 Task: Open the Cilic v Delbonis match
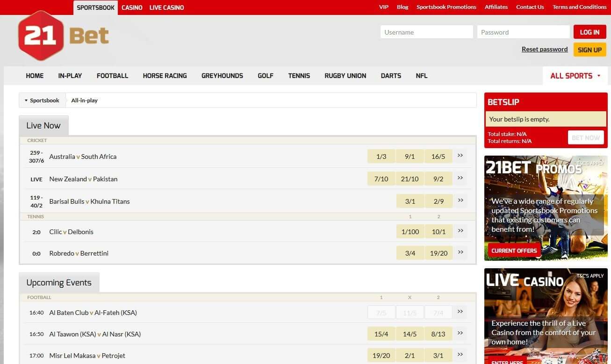point(71,232)
